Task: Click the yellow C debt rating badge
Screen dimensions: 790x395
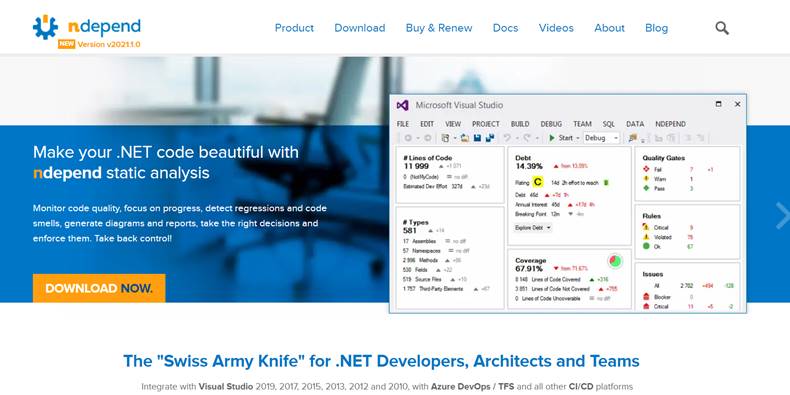Action: coord(538,182)
